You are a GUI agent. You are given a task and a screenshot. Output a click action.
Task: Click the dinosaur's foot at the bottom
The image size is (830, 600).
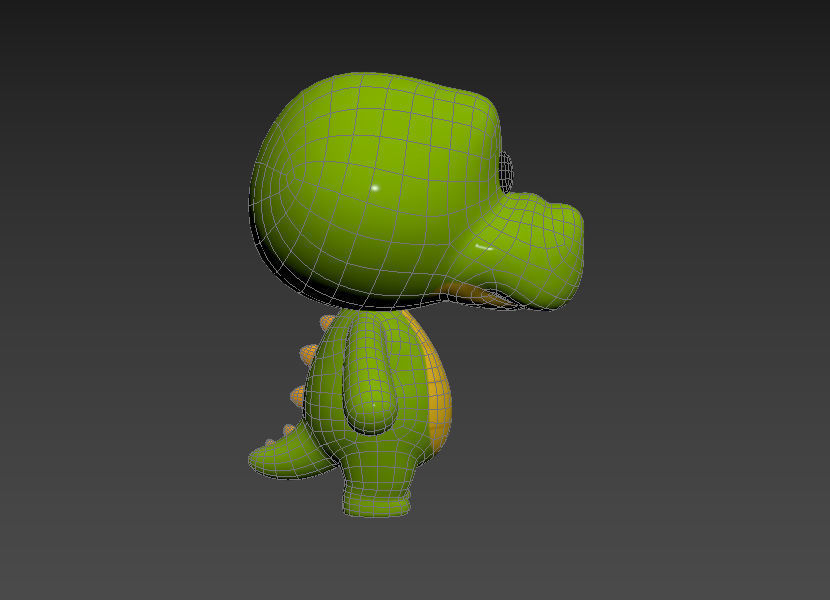pyautogui.click(x=376, y=502)
